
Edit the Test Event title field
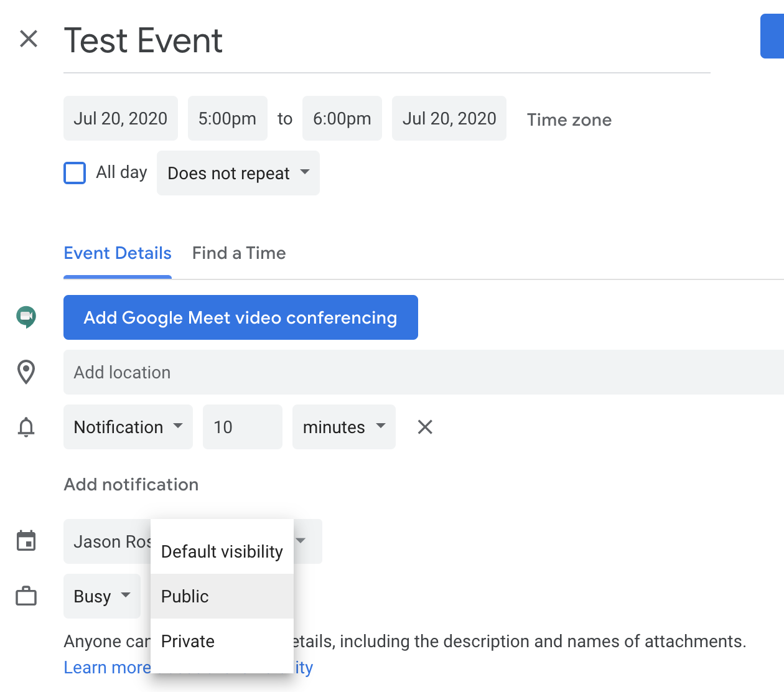[x=386, y=41]
